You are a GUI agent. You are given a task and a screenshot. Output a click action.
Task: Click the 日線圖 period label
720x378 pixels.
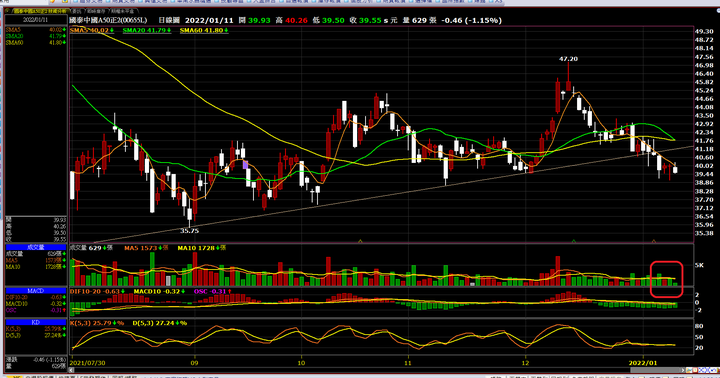click(x=169, y=20)
